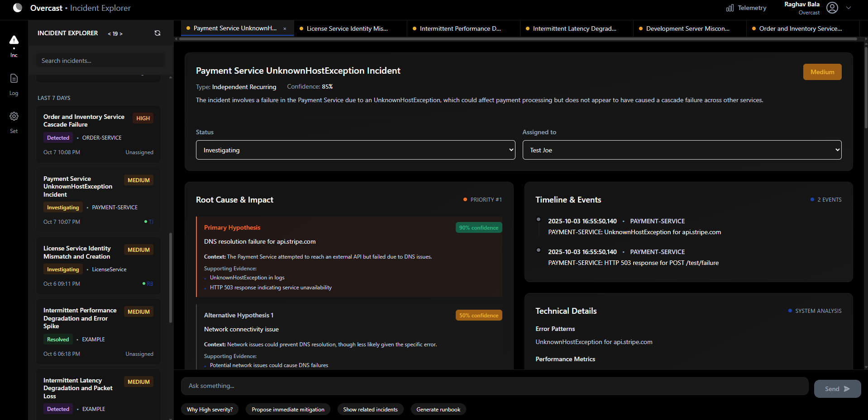This screenshot has width=868, height=420.
Task: Open the Settings gear icon
Action: (14, 117)
